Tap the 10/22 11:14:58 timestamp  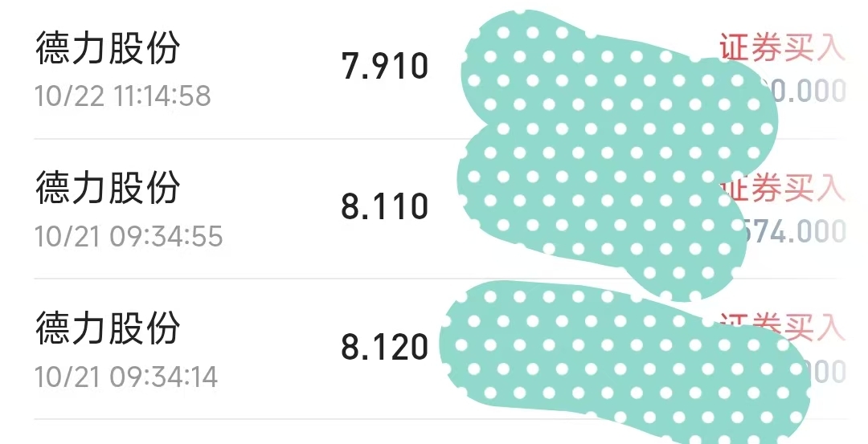(x=123, y=96)
